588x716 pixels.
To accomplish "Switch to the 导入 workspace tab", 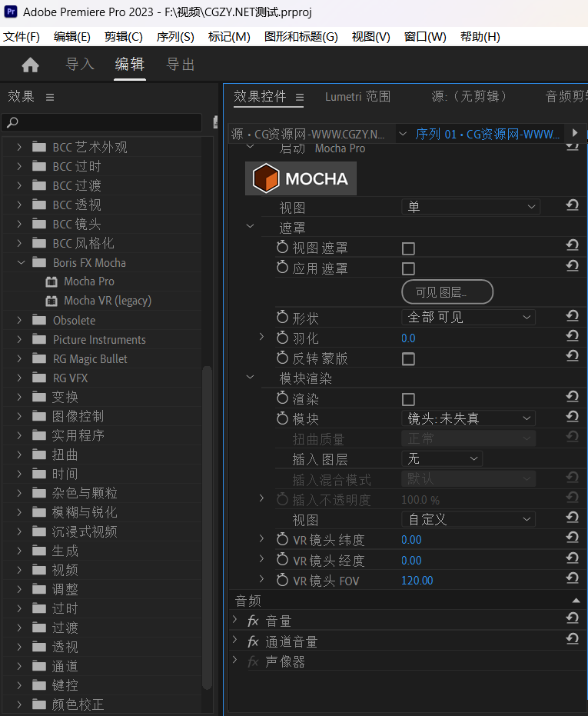I will (x=80, y=65).
